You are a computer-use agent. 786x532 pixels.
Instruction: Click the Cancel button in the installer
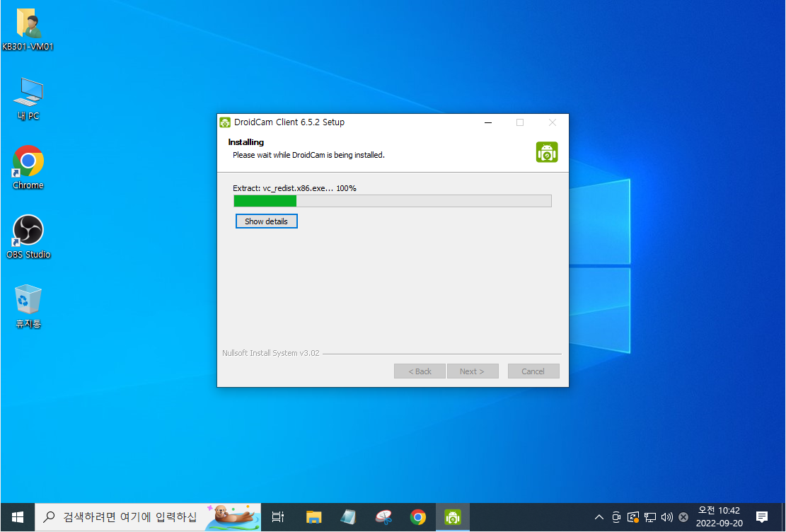(x=533, y=371)
